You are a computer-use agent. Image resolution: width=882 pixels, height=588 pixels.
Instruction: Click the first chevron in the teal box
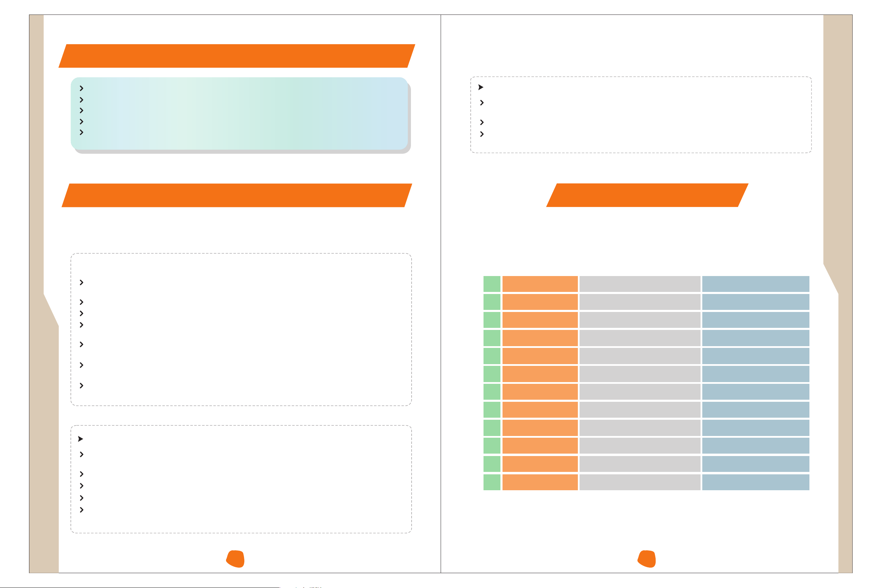[x=82, y=88]
